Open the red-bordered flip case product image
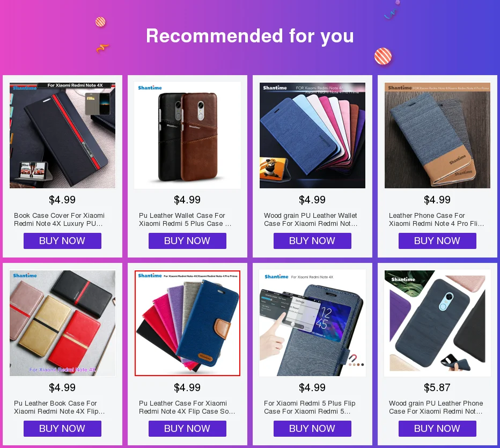Screen dimensions: 500x448 point(188,323)
